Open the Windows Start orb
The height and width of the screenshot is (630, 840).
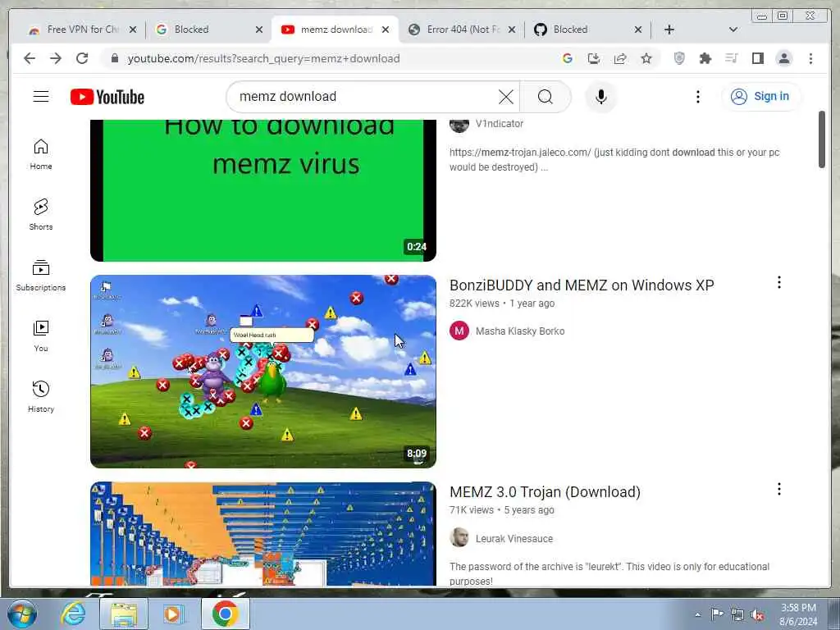(x=22, y=614)
